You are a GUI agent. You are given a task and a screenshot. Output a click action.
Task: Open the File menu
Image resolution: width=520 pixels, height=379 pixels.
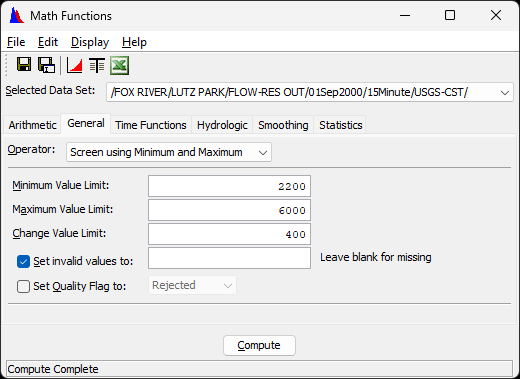(16, 42)
